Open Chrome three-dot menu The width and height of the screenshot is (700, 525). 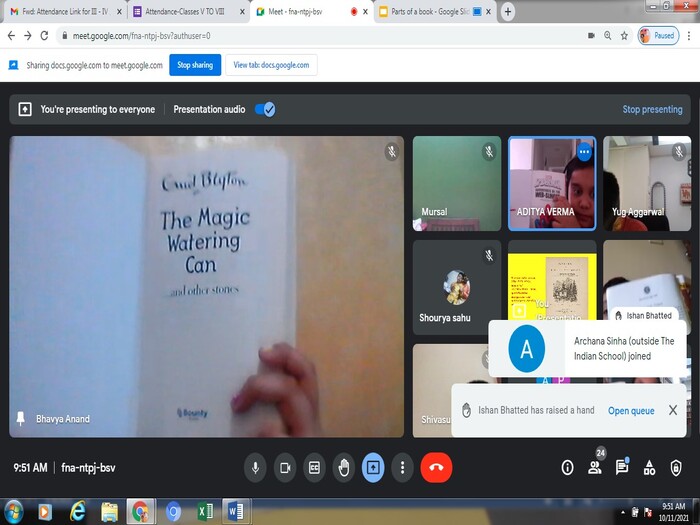(x=689, y=36)
